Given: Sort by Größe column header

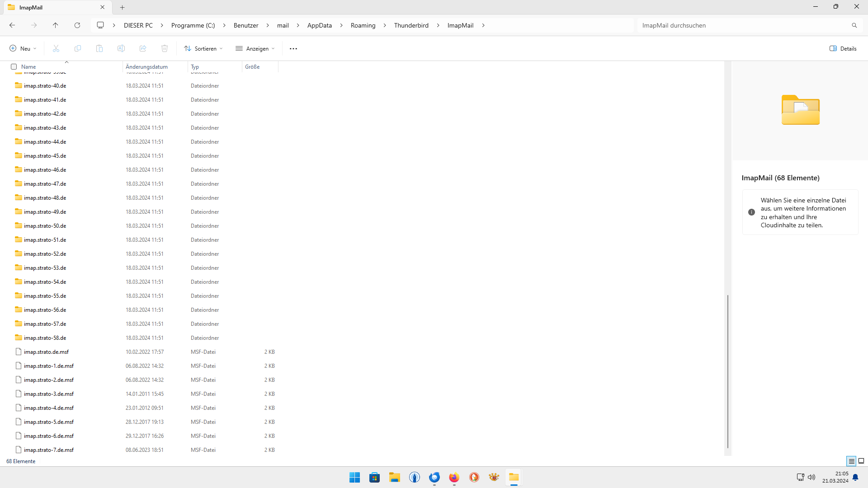Looking at the screenshot, I should 260,66.
